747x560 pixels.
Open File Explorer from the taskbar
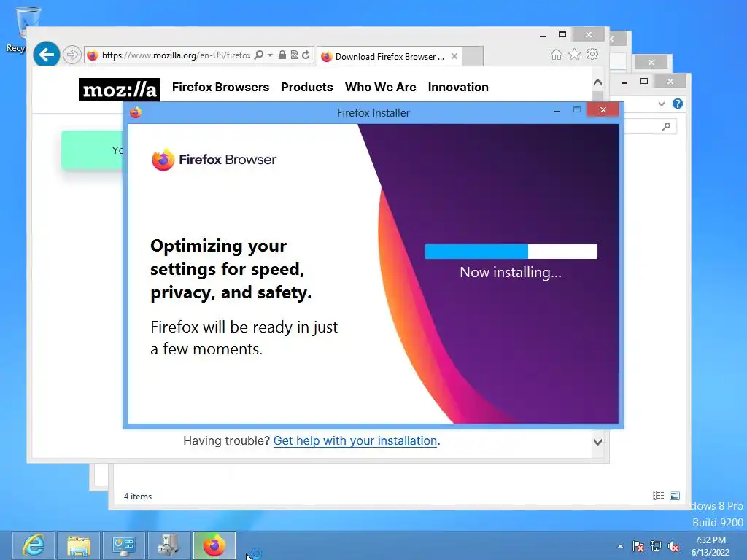[x=79, y=545]
